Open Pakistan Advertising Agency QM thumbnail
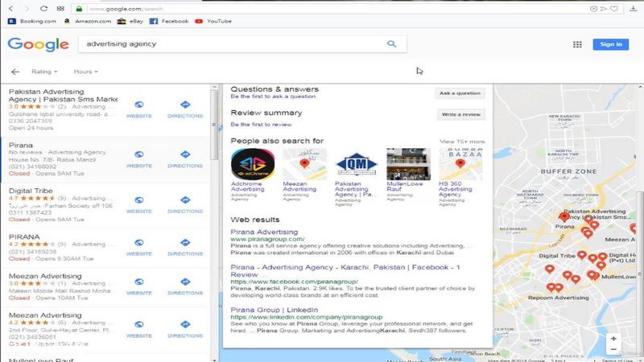Screen dimensions: 644x362 click(357, 164)
